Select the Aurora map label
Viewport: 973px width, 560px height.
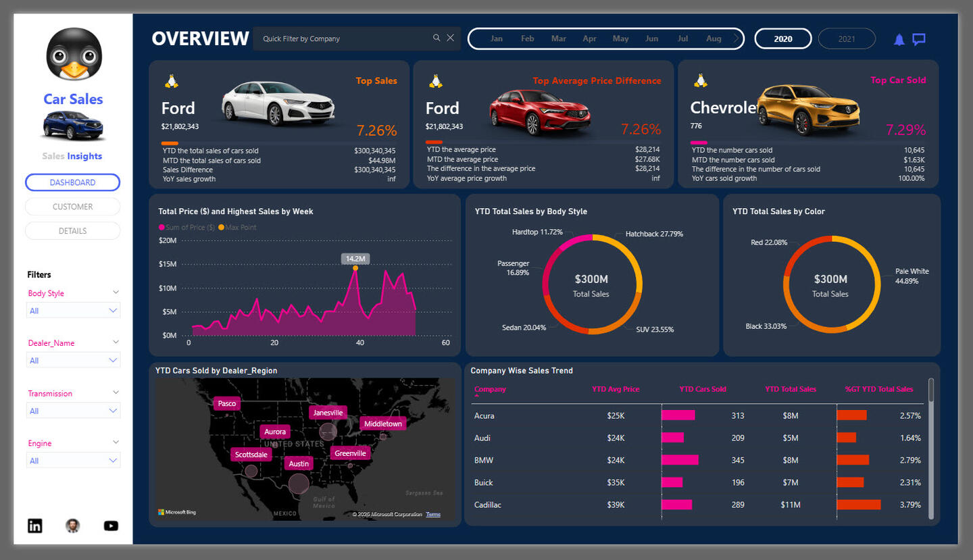(275, 432)
